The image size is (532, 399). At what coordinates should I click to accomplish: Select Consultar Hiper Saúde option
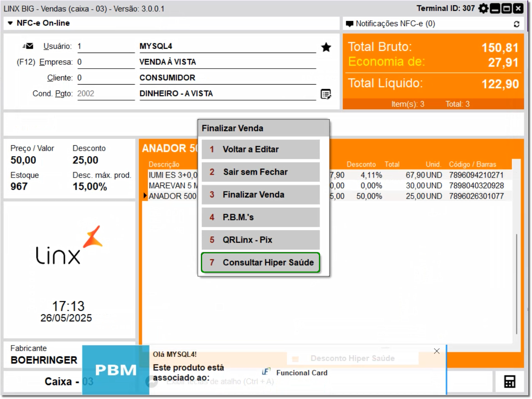click(x=261, y=263)
